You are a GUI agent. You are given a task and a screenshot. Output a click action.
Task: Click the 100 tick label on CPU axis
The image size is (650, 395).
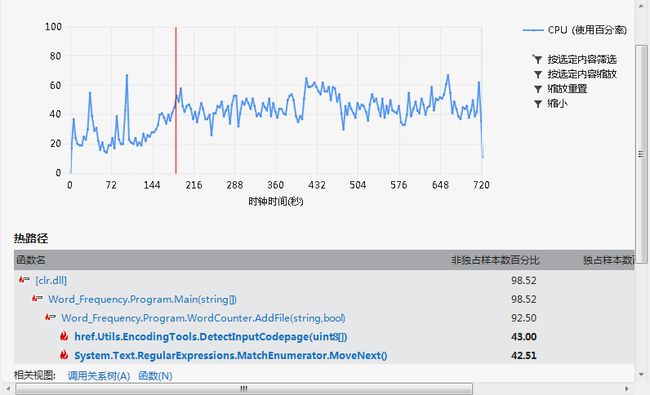click(x=53, y=27)
